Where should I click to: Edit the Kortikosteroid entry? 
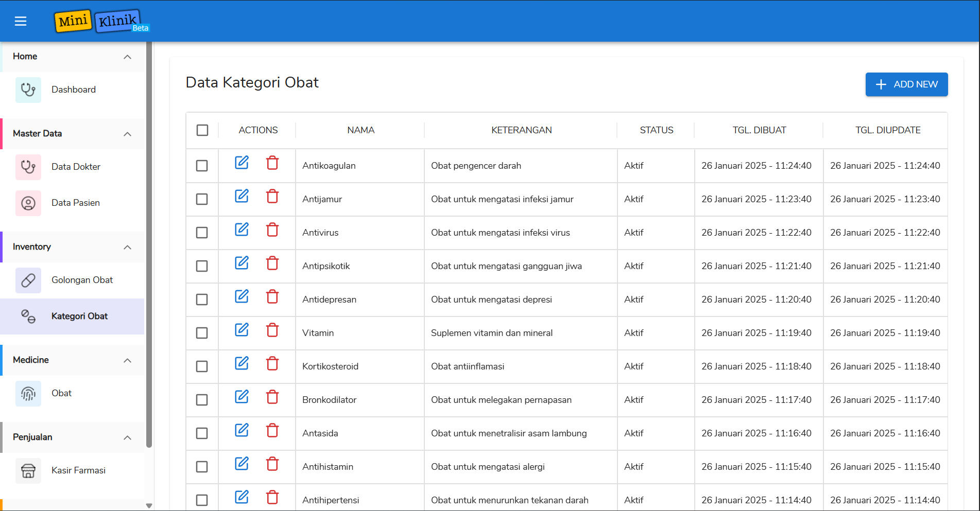242,363
